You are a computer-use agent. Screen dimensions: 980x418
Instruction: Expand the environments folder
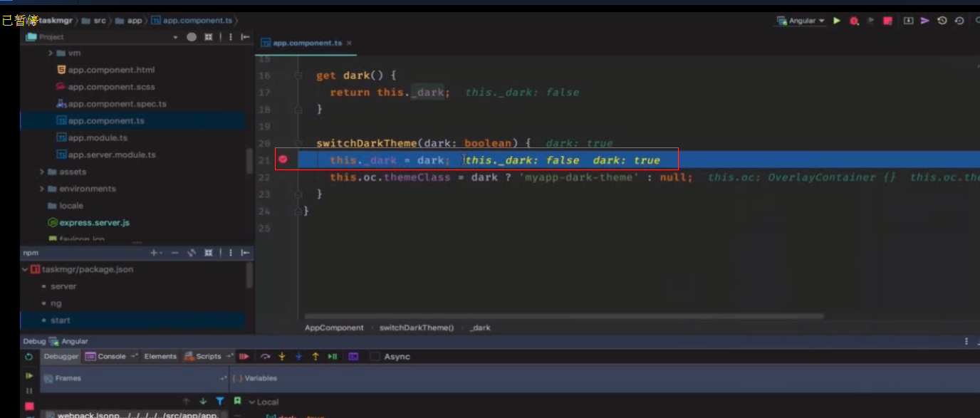[x=42, y=189]
